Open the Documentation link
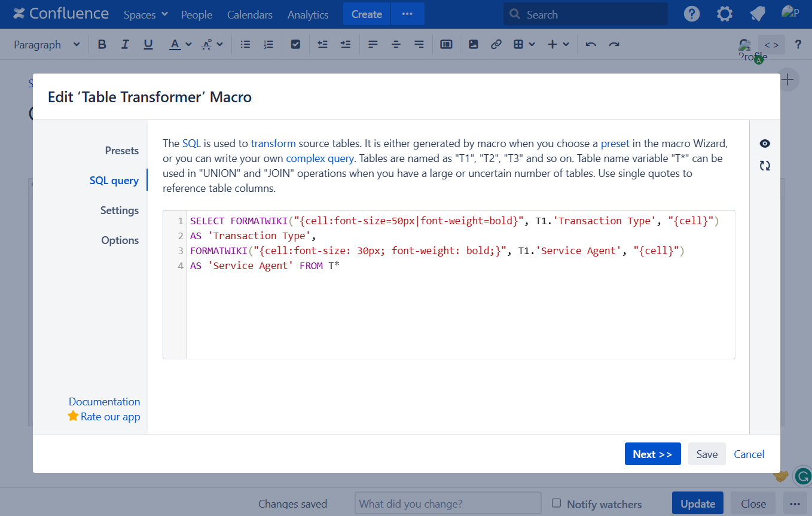The image size is (812, 516). [x=104, y=402]
